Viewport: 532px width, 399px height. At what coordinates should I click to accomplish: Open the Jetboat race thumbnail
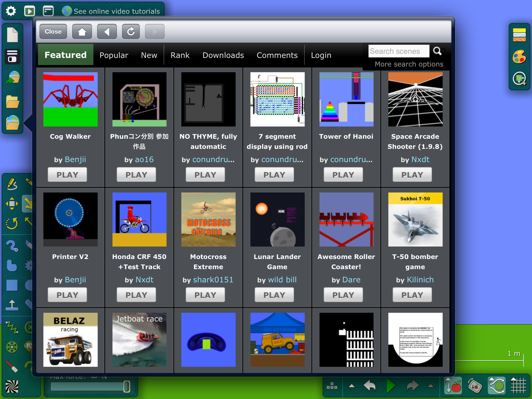[x=139, y=340]
